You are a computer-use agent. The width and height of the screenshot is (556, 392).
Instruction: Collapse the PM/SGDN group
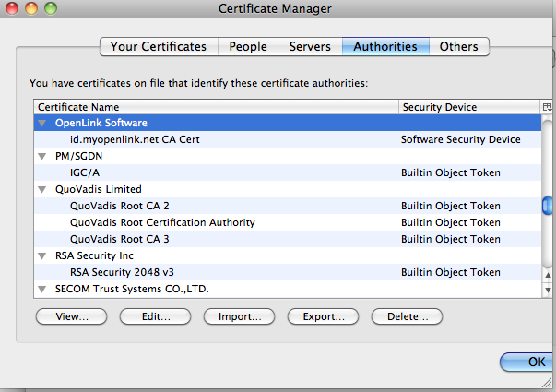pos(42,157)
